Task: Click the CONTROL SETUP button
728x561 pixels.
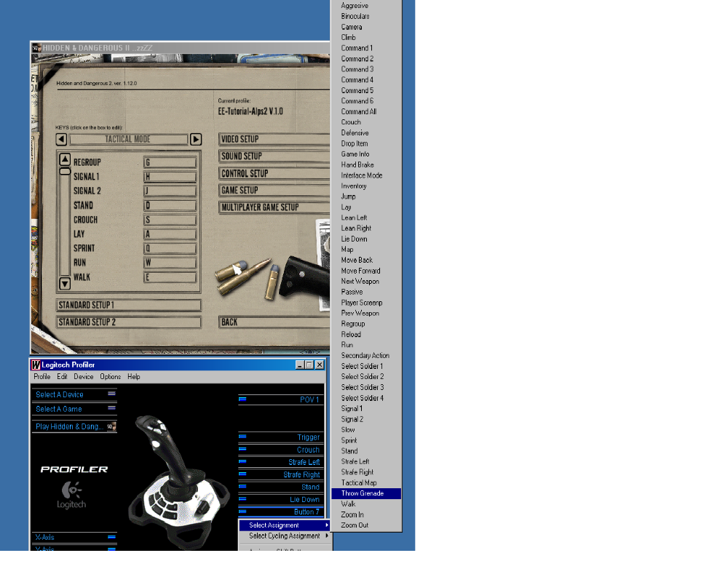Action: coord(274,174)
